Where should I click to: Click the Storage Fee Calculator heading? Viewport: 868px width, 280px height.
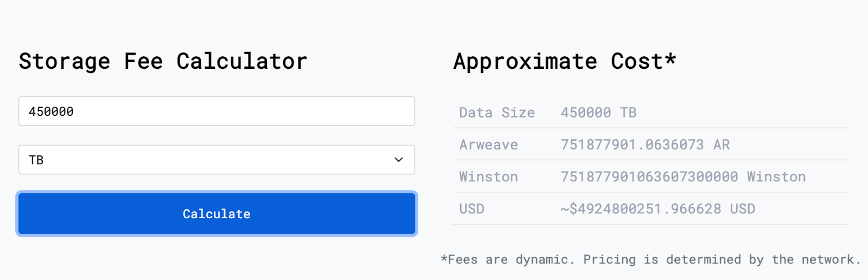click(163, 61)
